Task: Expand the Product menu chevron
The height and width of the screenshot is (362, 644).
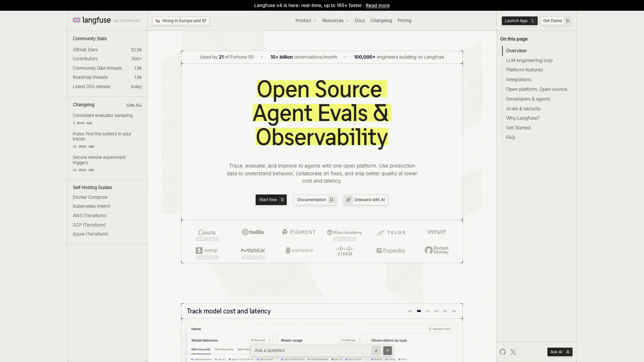Action: click(x=315, y=21)
